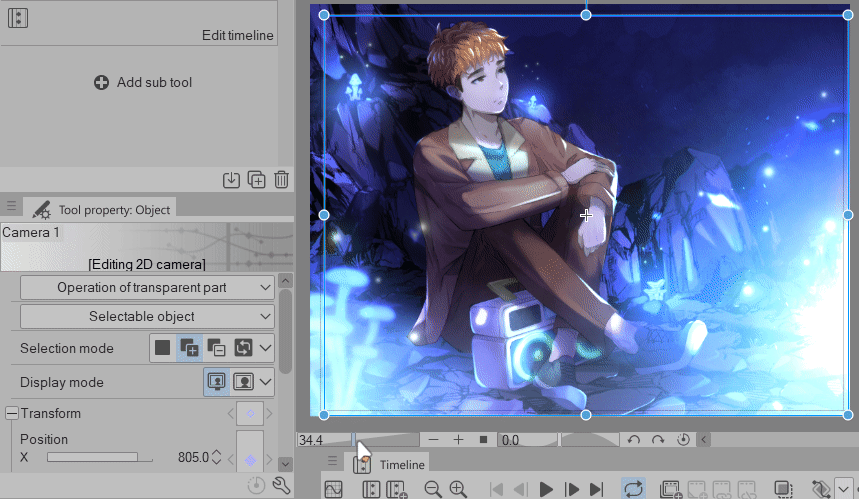Choose Remove from selection mode
Viewport: 859px width, 499px height.
pyautogui.click(x=216, y=348)
